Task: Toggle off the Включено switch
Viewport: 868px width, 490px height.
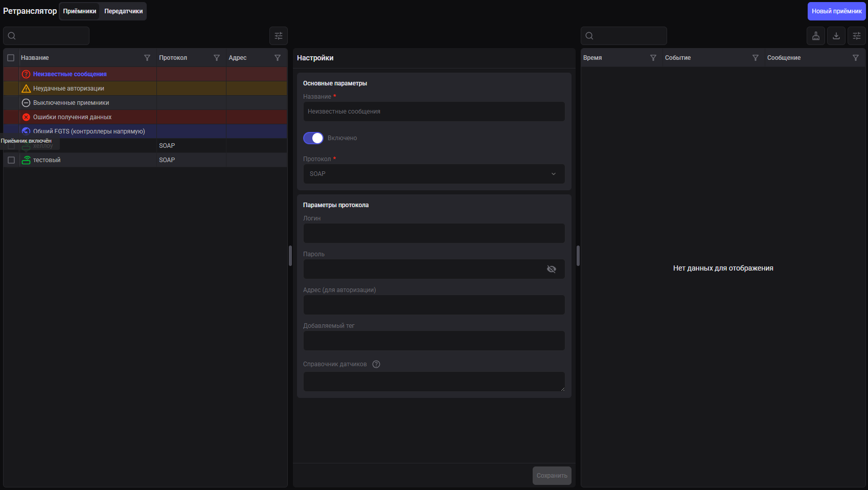Action: [313, 138]
